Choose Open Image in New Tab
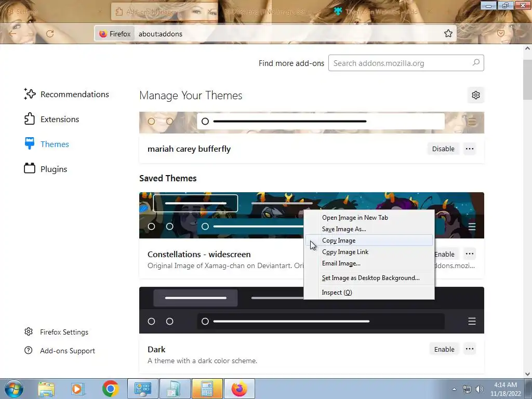This screenshot has height=399, width=532. (x=369, y=218)
